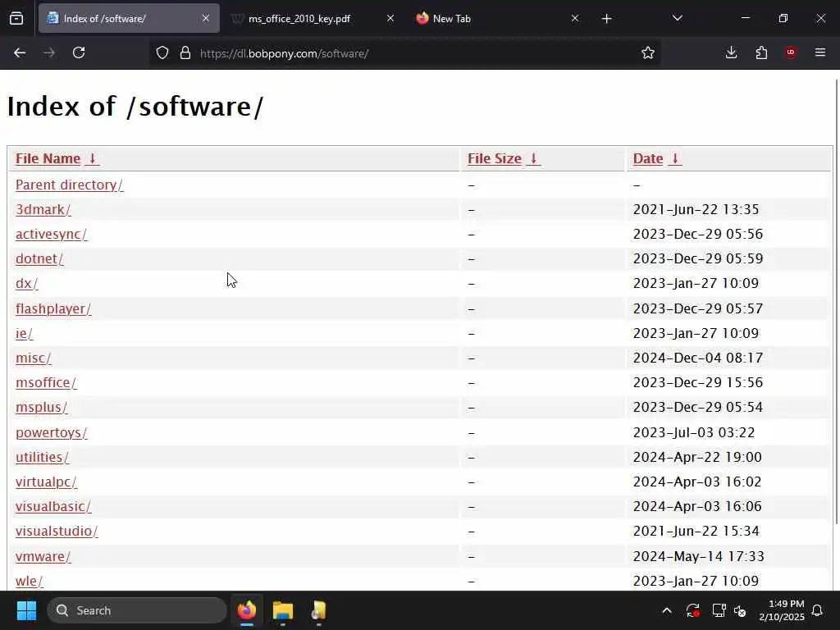Open the powertoys/ folder
The width and height of the screenshot is (840, 630).
(52, 433)
